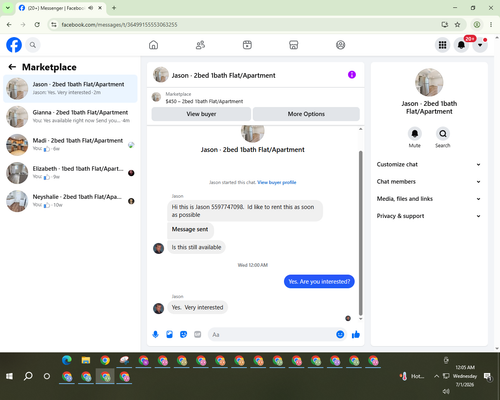Open File Explorer from taskbar
The width and height of the screenshot is (500, 400).
tap(86, 360)
